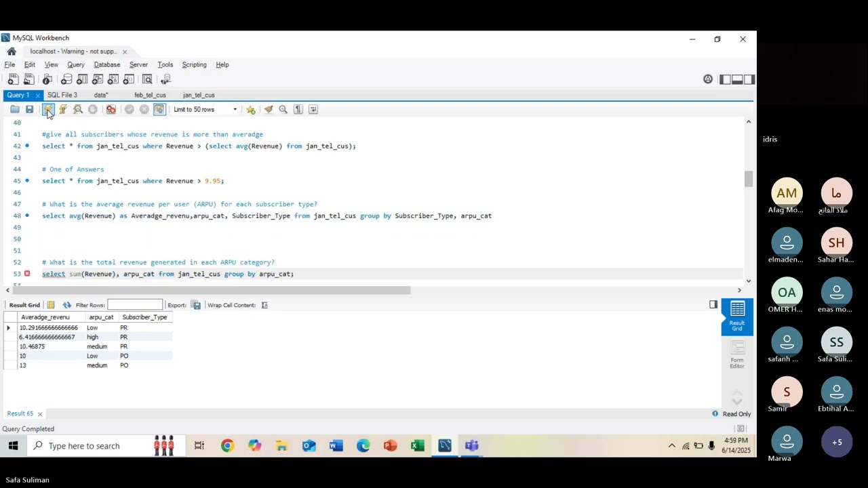Toggle the bottom output panel visibility

coord(737,79)
